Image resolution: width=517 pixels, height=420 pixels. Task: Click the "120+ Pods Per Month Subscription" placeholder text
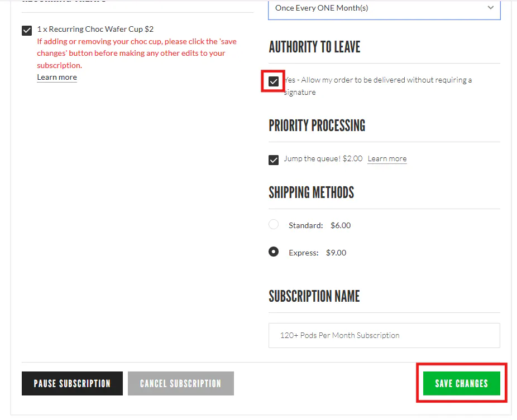pos(339,335)
